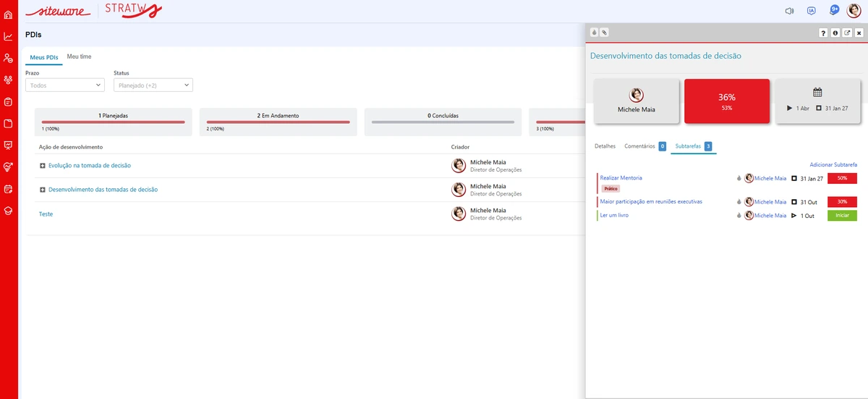This screenshot has height=399, width=868.
Task: Open Maior participação em reuniões executivas subtask
Action: [651, 201]
